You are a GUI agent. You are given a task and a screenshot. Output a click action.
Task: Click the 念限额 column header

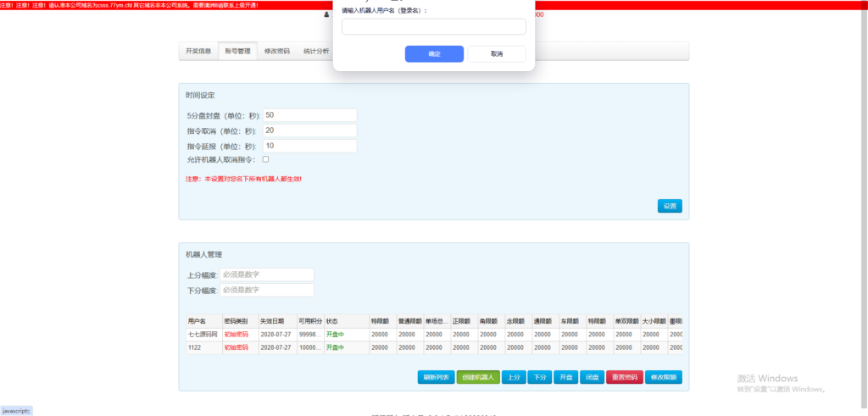pos(518,321)
